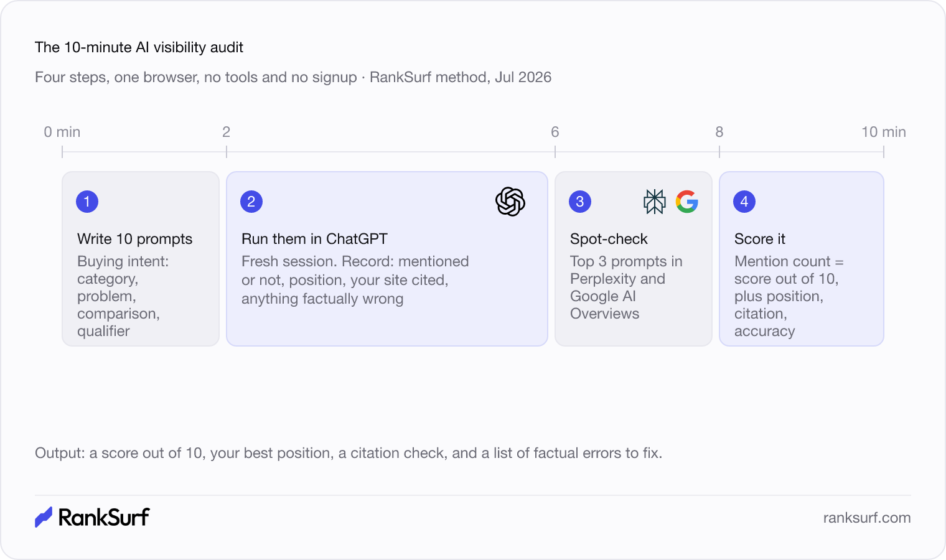Screen dimensions: 946x560
Task: Click the 'Score it' heading
Action: tap(760, 239)
